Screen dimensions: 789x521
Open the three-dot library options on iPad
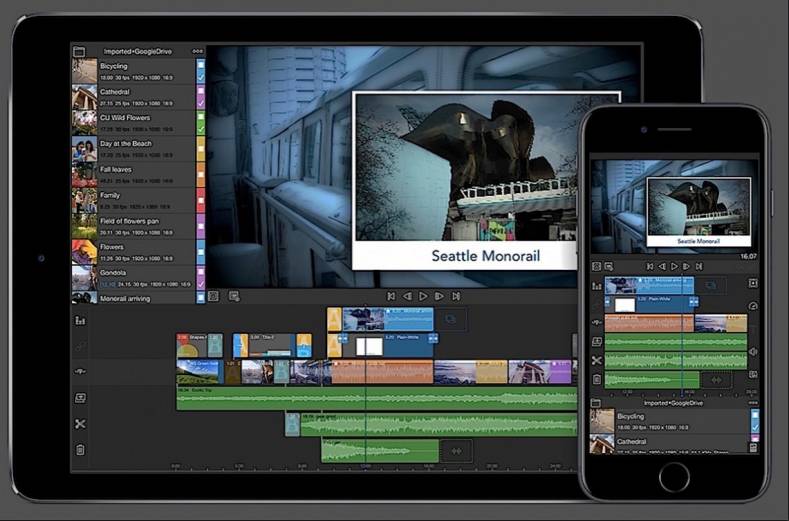[x=198, y=51]
